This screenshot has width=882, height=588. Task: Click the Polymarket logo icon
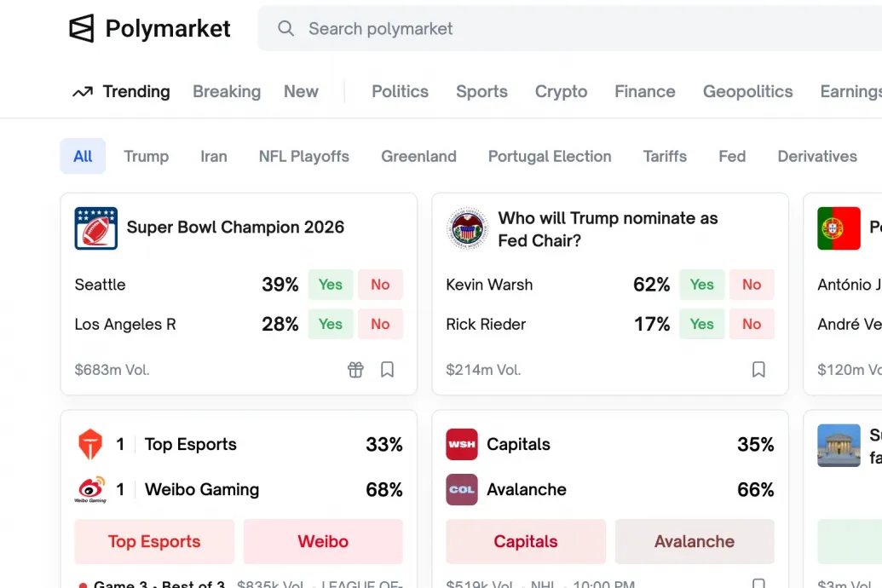[x=82, y=28]
